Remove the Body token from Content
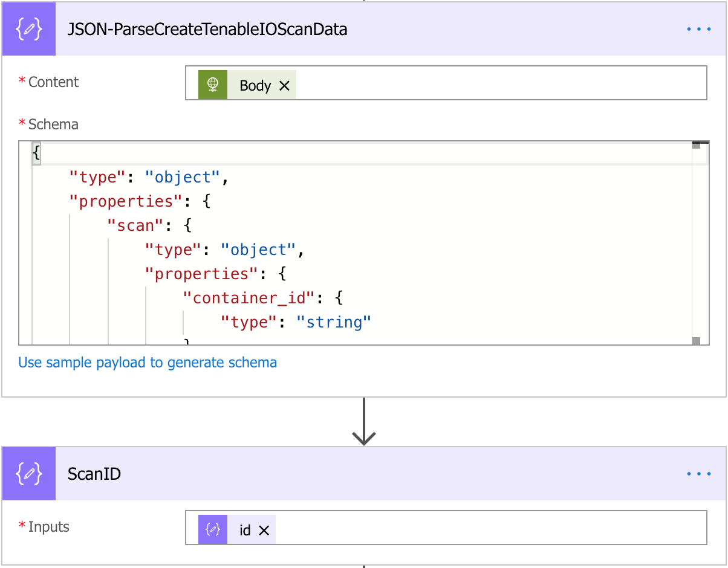 click(285, 86)
